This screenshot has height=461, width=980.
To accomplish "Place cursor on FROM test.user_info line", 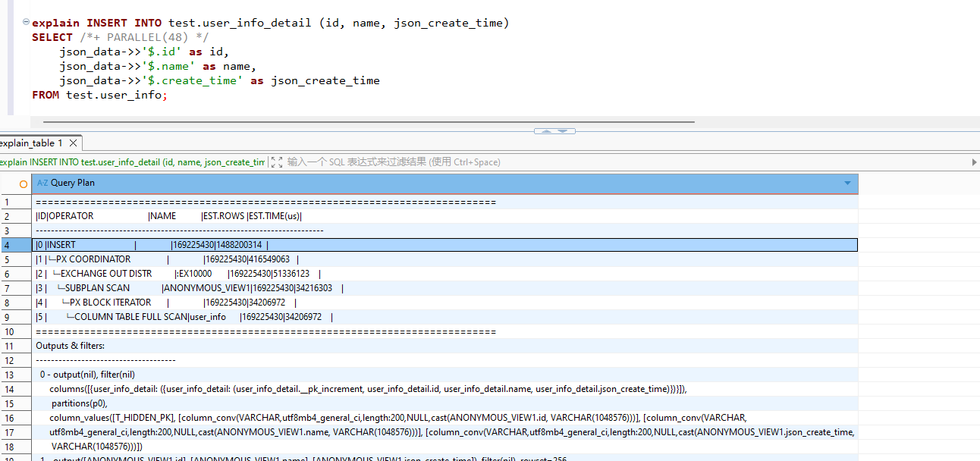I will tap(99, 95).
